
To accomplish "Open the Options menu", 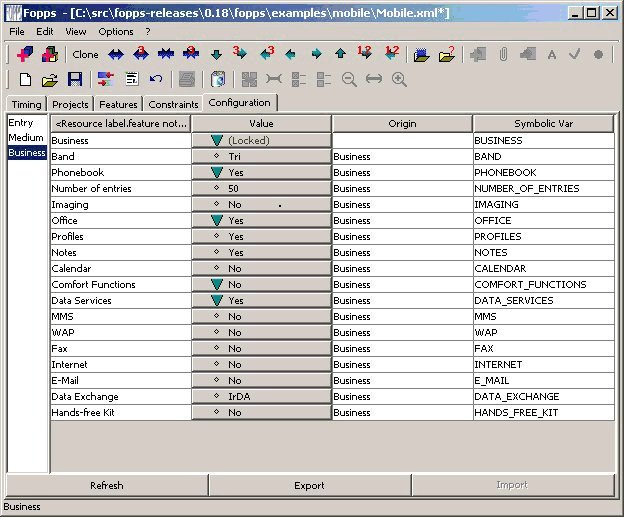I will [116, 31].
